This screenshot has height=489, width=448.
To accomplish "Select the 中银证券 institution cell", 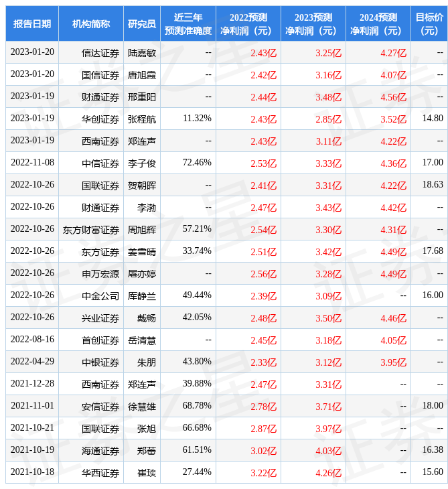I will pos(100,362).
